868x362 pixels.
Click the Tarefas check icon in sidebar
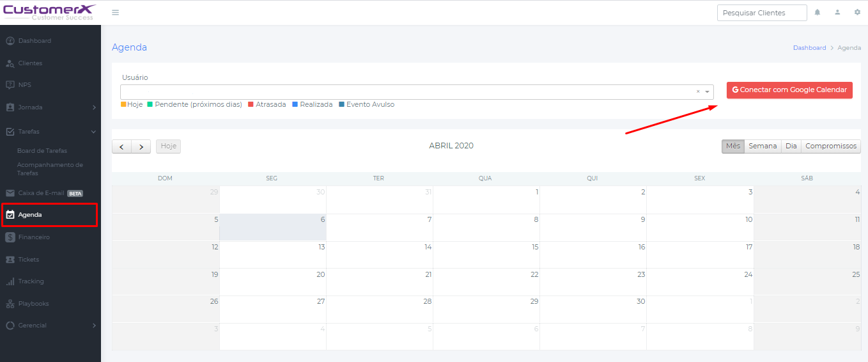tap(10, 132)
